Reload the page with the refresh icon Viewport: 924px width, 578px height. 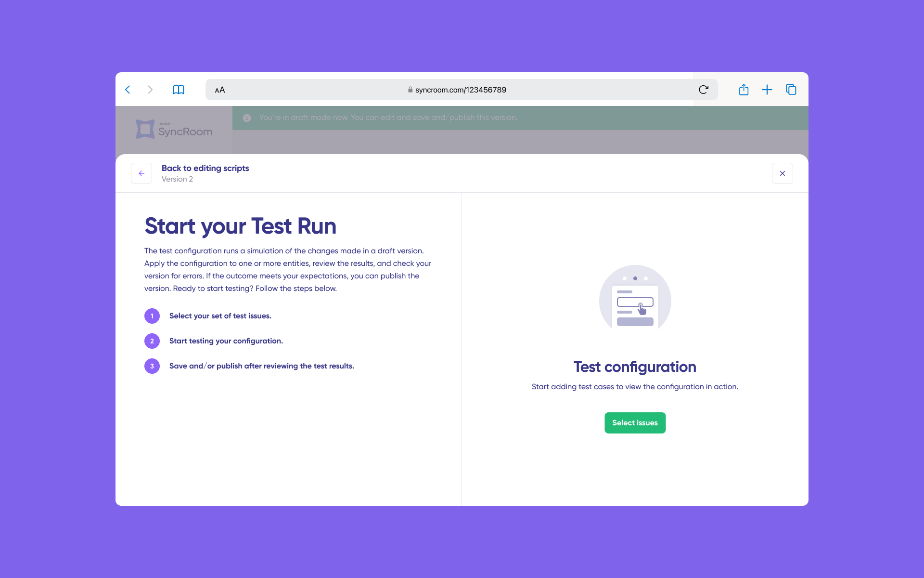703,90
